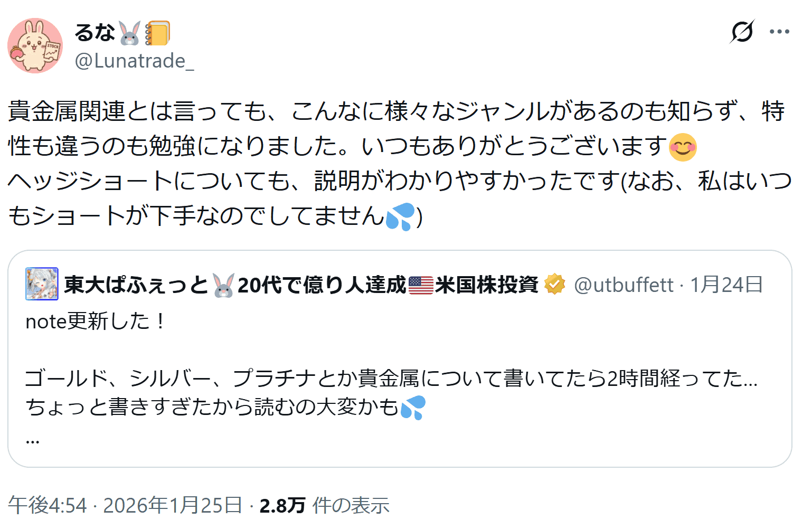This screenshot has height=529, width=812.
Task: Click the 2.8万 件の表示 view count
Action: coord(324,506)
